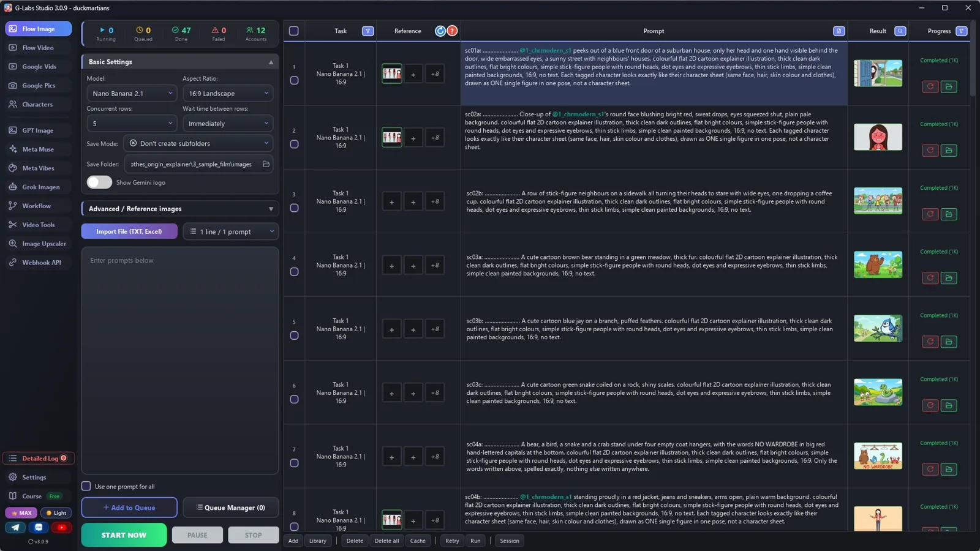Open the Wait time between rows dropdown

point(228,124)
